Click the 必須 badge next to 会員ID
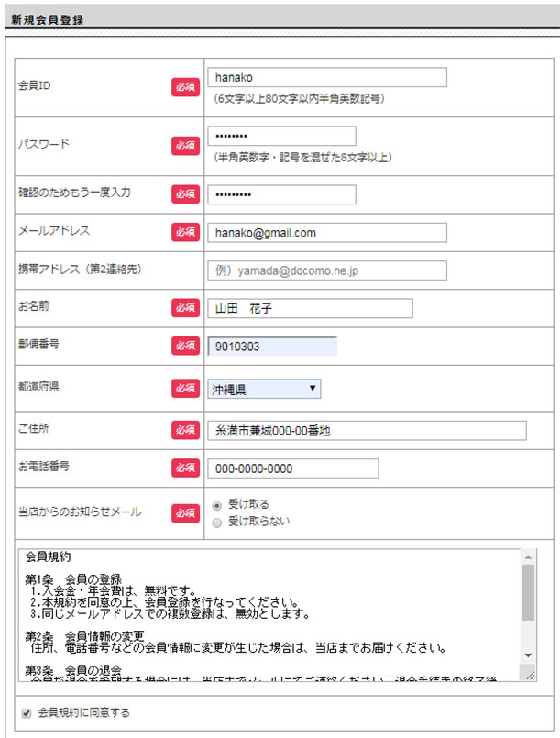 click(185, 87)
